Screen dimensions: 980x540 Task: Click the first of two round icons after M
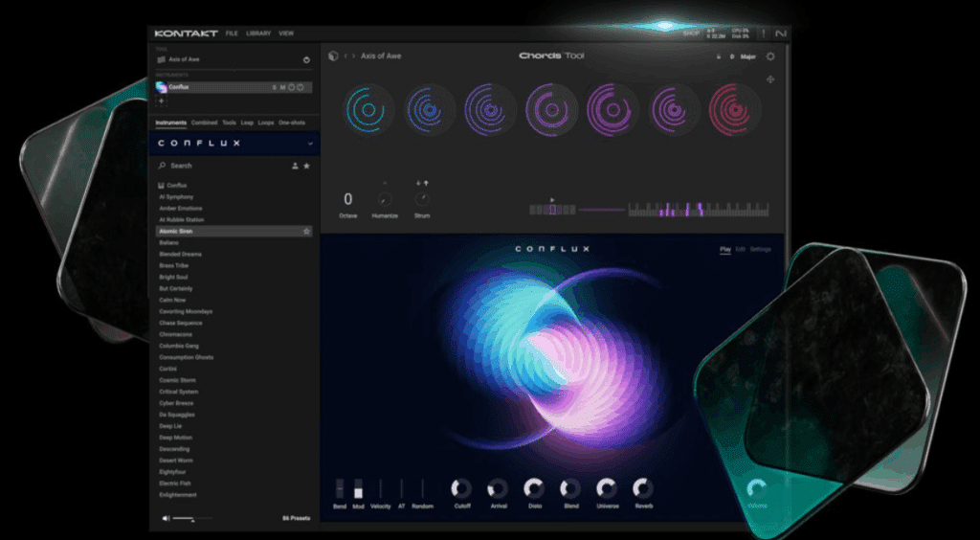pyautogui.click(x=291, y=87)
